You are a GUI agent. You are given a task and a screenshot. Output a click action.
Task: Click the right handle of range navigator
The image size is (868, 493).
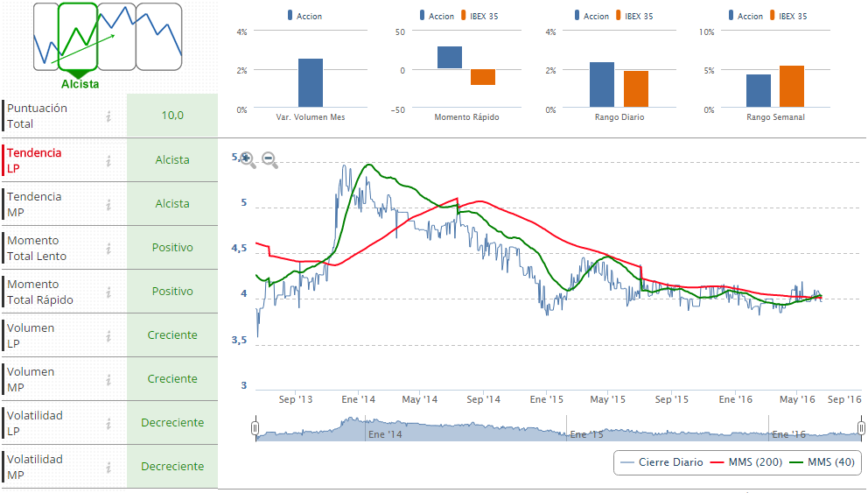pyautogui.click(x=861, y=428)
